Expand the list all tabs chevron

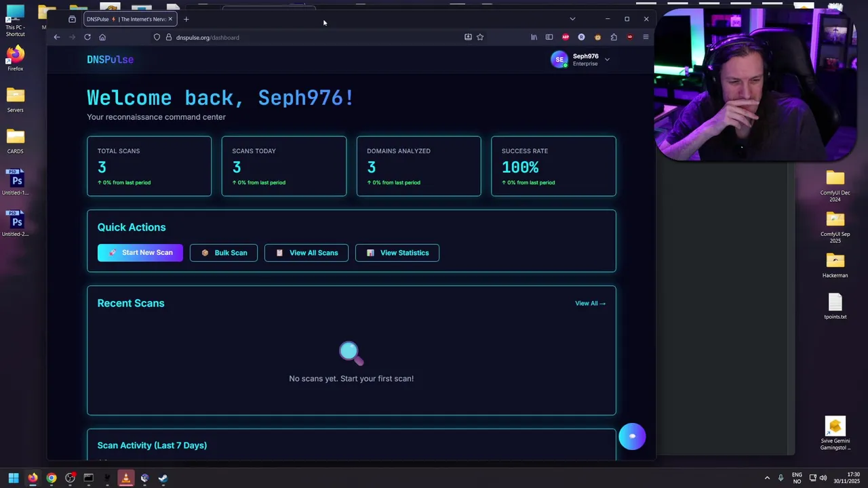(572, 19)
